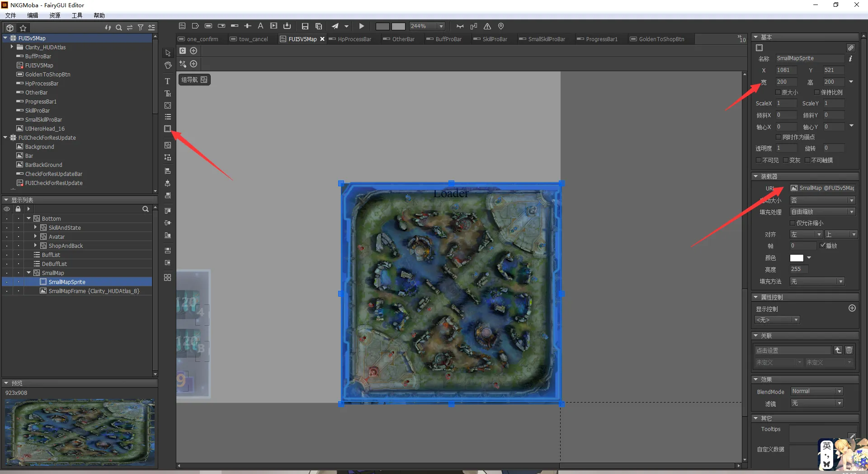Click the transition magic wand icon
Viewport: 868px width, 474px height.
(x=183, y=64)
